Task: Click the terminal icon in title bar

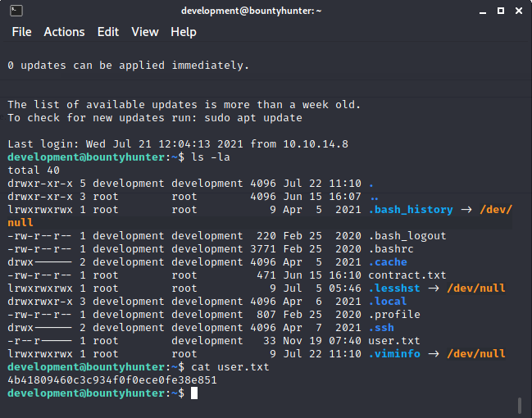Action: click(16, 11)
